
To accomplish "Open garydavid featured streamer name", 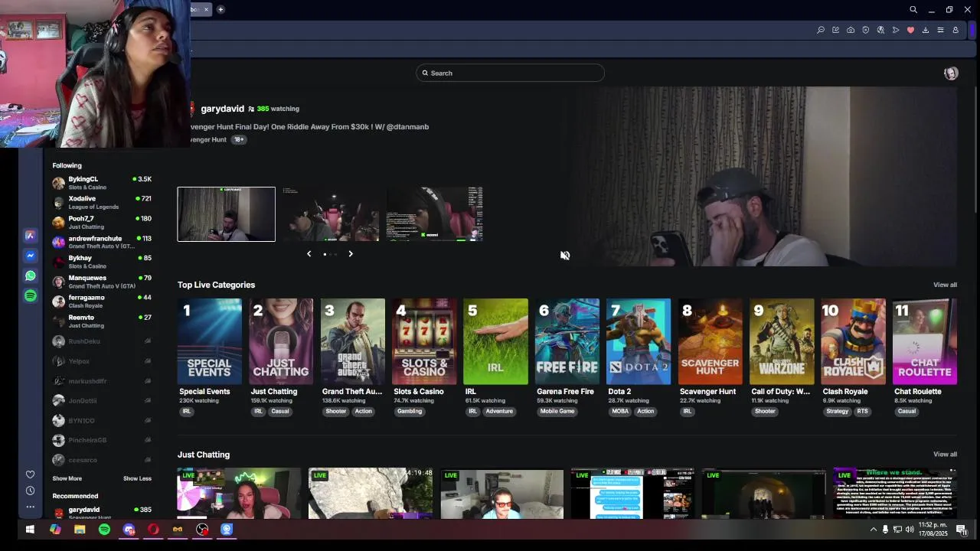I will (x=222, y=109).
